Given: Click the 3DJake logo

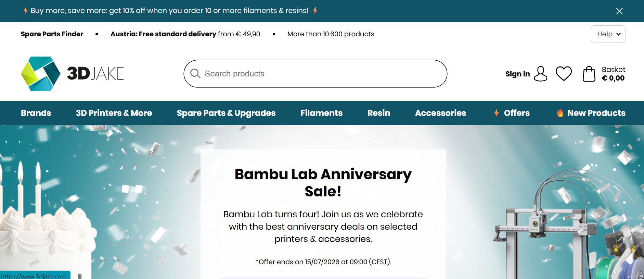Looking at the screenshot, I should click(72, 74).
